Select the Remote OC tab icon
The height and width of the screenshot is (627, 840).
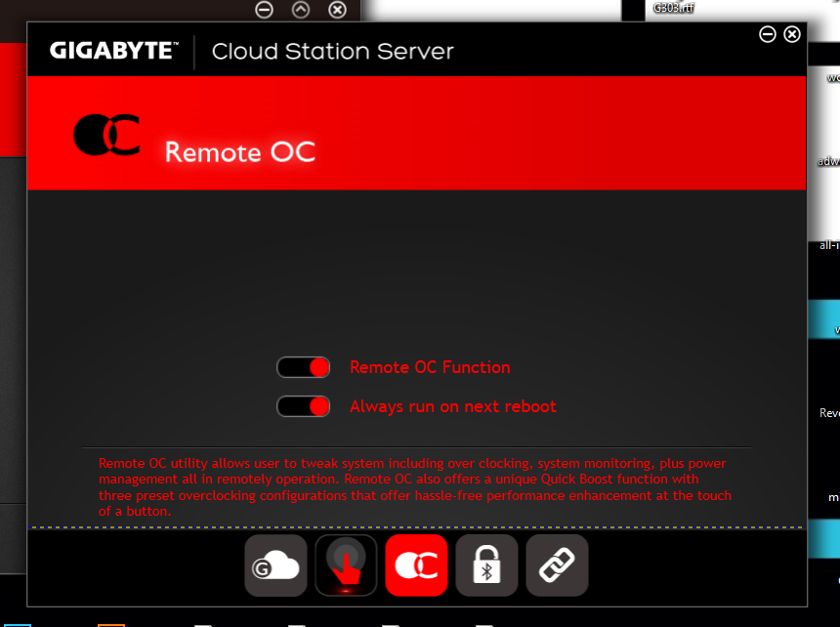[x=416, y=565]
